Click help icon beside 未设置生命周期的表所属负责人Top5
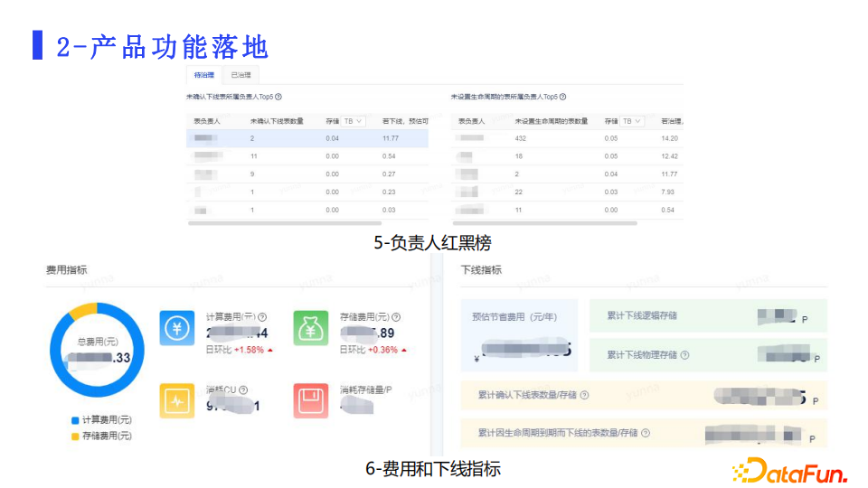The height and width of the screenshot is (488, 868). (562, 97)
